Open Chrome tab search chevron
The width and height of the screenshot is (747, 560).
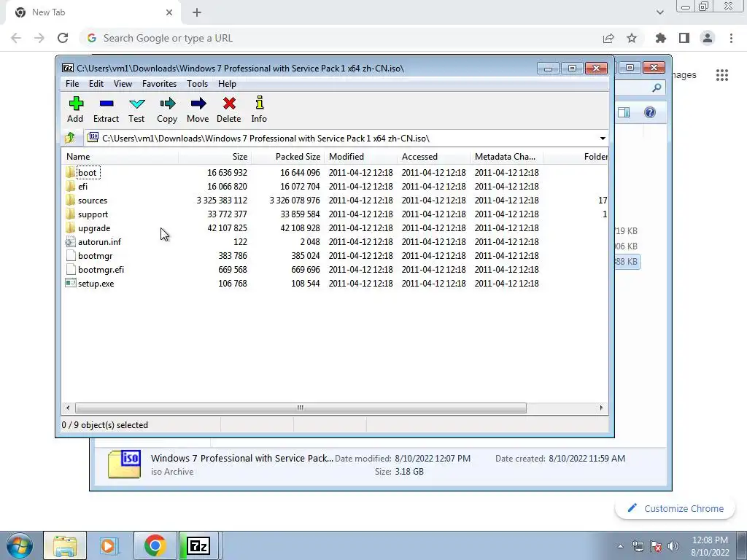659,12
